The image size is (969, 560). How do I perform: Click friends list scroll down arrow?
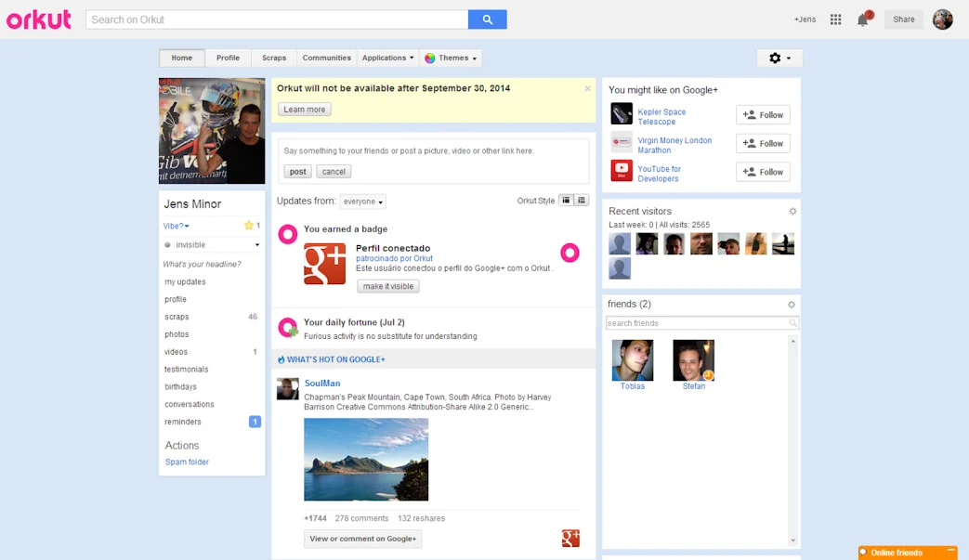(792, 540)
